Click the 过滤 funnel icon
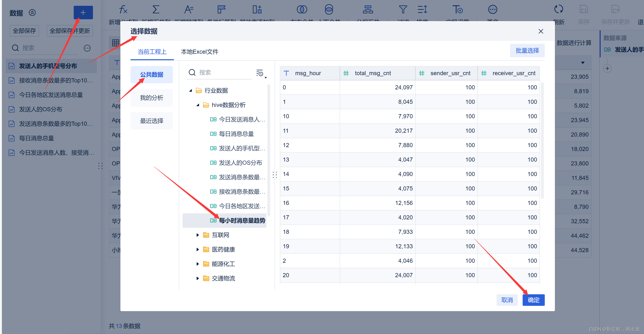The image size is (644, 334). click(x=403, y=10)
